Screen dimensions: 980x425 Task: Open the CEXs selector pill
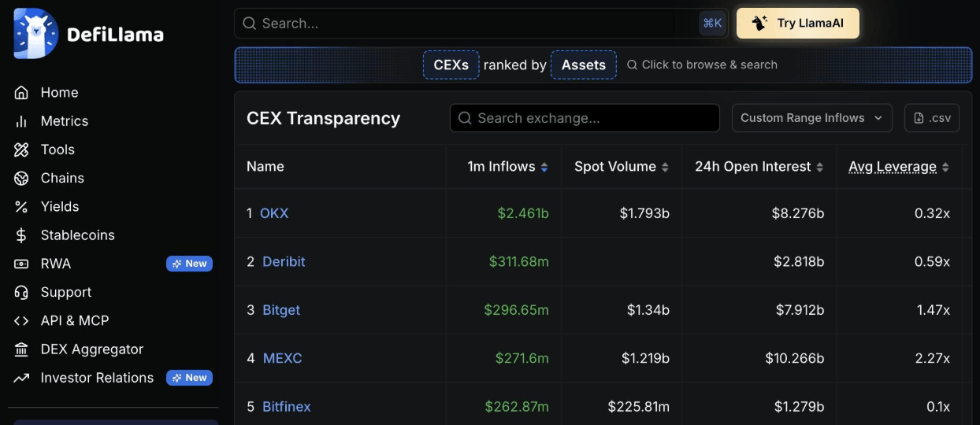click(x=451, y=65)
